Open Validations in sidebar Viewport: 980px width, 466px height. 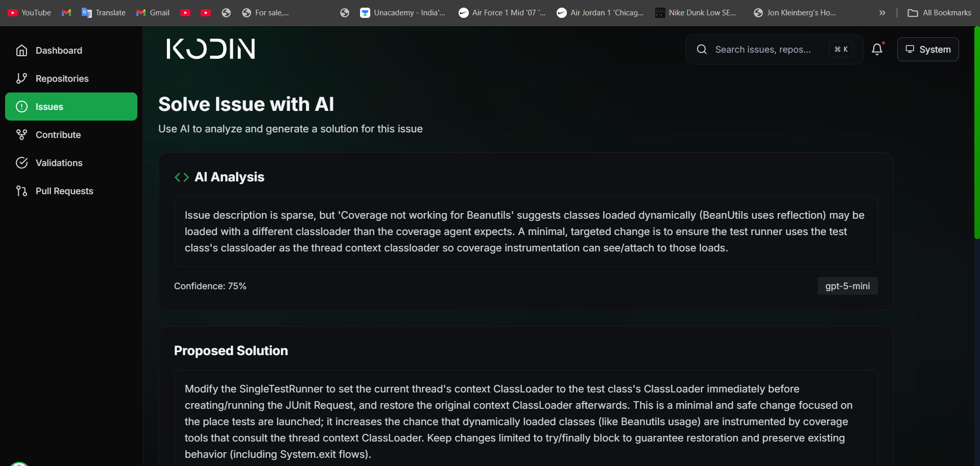point(71,163)
